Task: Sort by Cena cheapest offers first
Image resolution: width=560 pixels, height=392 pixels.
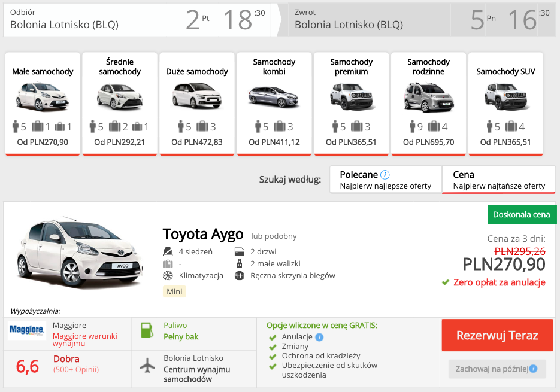Action: 498,180
